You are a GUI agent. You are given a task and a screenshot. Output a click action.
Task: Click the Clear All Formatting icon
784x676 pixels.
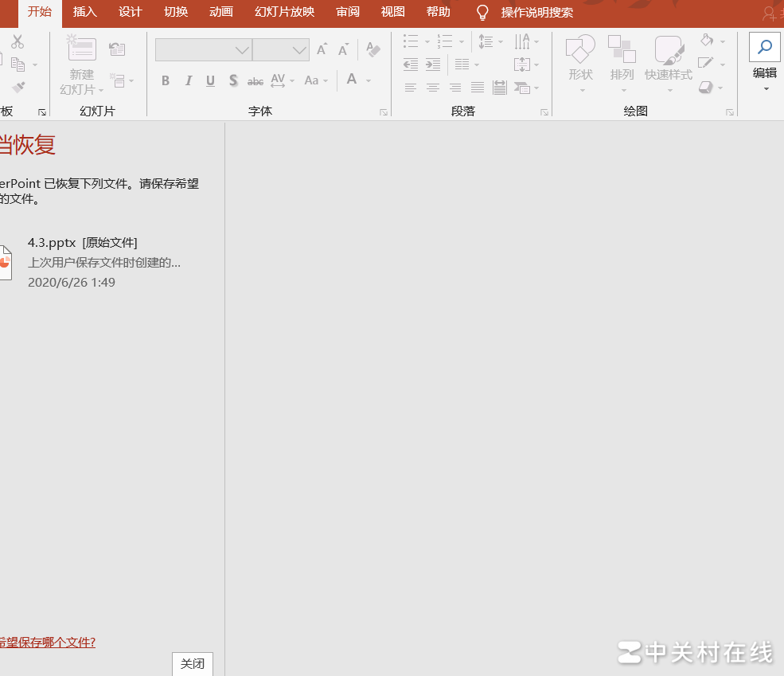coord(372,49)
